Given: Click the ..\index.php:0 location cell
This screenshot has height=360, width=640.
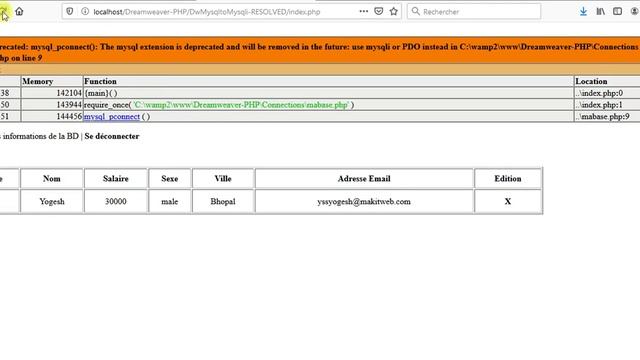Looking at the screenshot, I should coord(607,93).
